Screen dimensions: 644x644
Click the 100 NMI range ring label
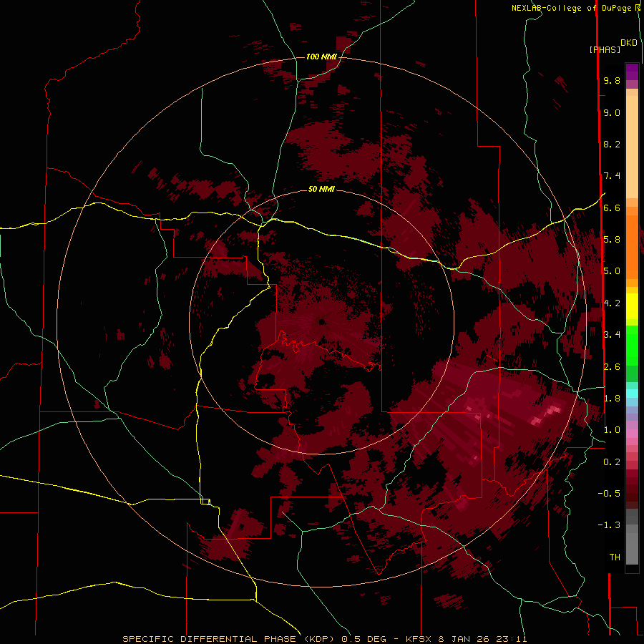(x=321, y=57)
